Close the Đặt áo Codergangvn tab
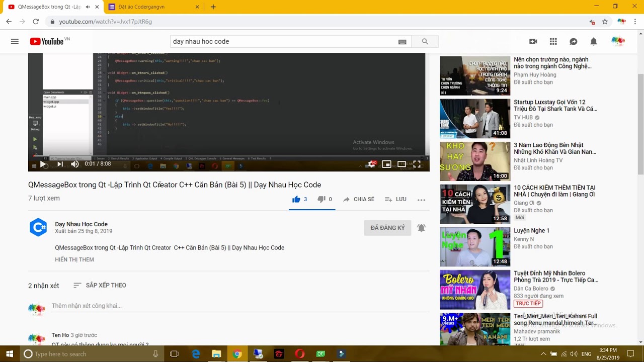The width and height of the screenshot is (644, 362). [x=198, y=7]
